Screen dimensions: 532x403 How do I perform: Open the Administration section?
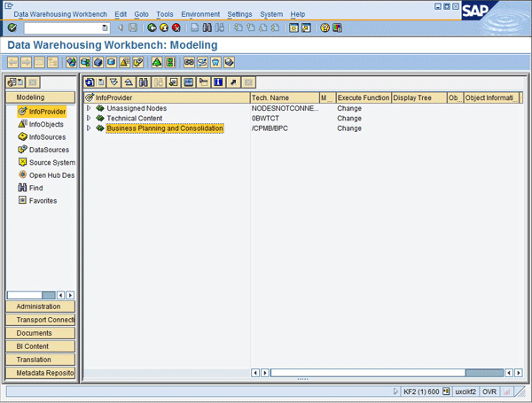click(40, 306)
